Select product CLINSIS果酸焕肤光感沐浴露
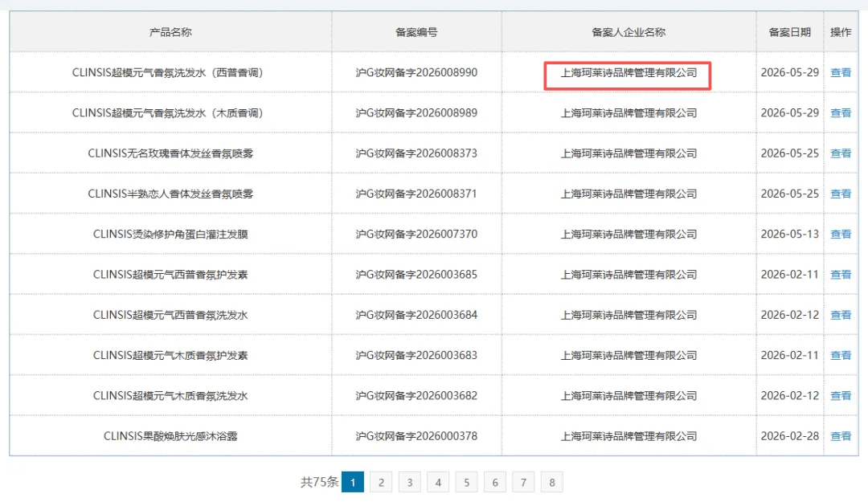This screenshot has height=502, width=868. pyautogui.click(x=170, y=436)
